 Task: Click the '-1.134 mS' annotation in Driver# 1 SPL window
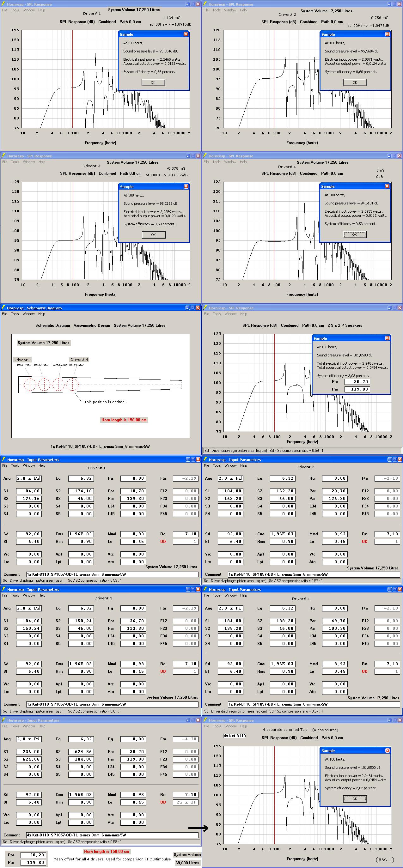[171, 17]
